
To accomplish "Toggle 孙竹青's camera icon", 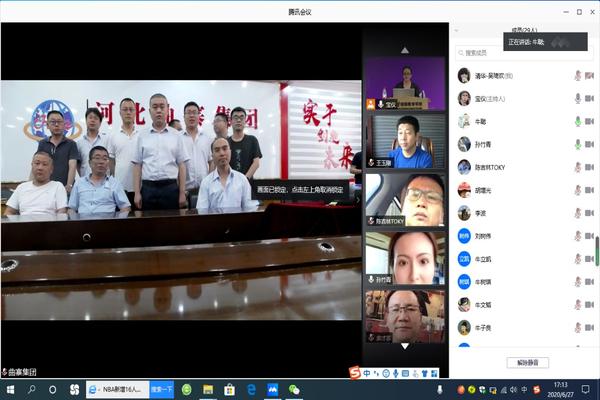I will (x=589, y=144).
